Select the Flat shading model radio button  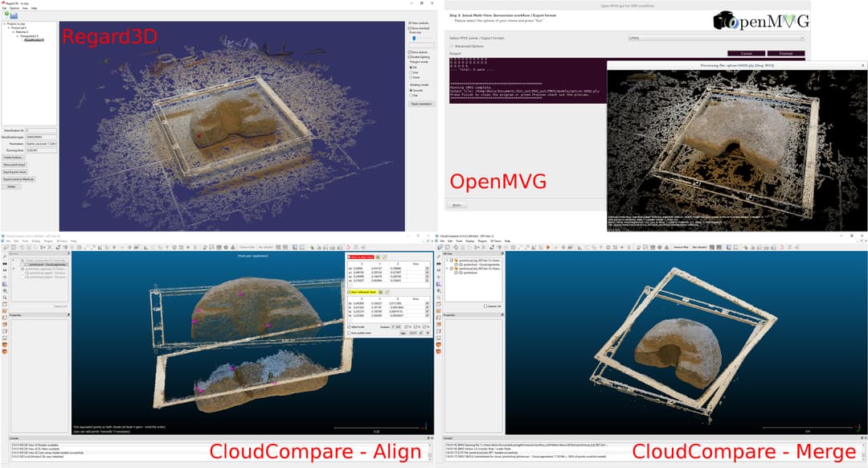411,96
